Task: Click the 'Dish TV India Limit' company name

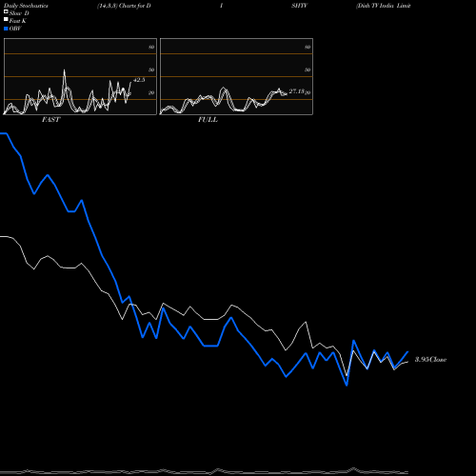Action: coord(384,6)
